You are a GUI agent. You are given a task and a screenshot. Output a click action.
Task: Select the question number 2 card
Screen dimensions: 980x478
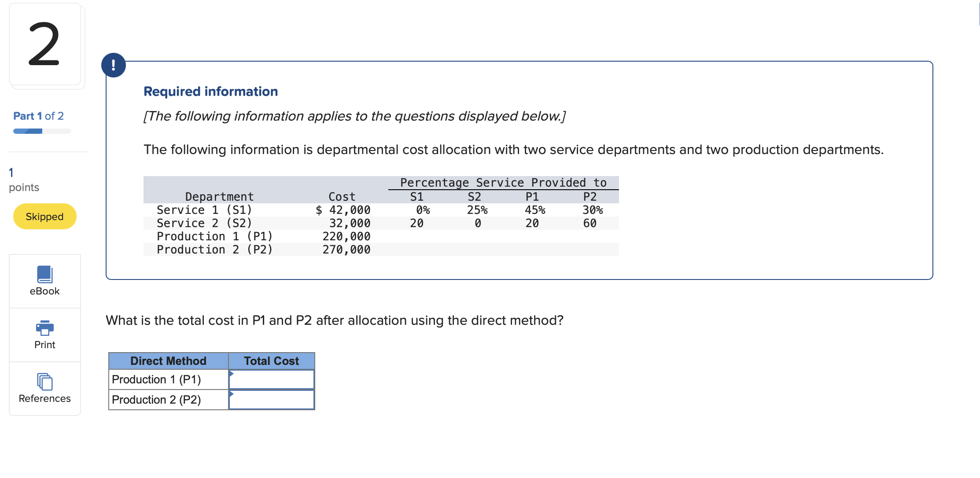(x=44, y=44)
